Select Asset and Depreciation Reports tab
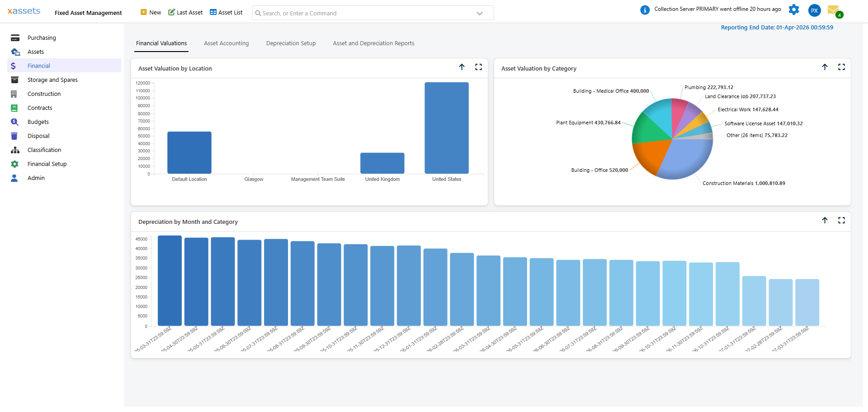Image resolution: width=868 pixels, height=412 pixels. (373, 43)
